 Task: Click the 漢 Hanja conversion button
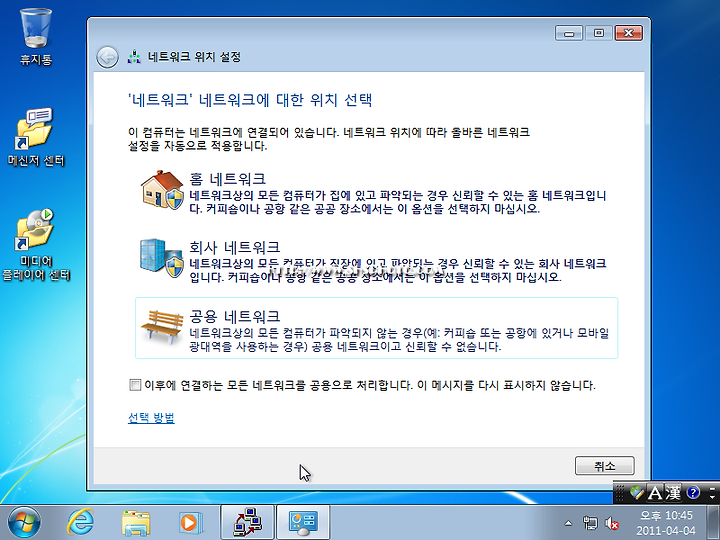pyautogui.click(x=673, y=493)
